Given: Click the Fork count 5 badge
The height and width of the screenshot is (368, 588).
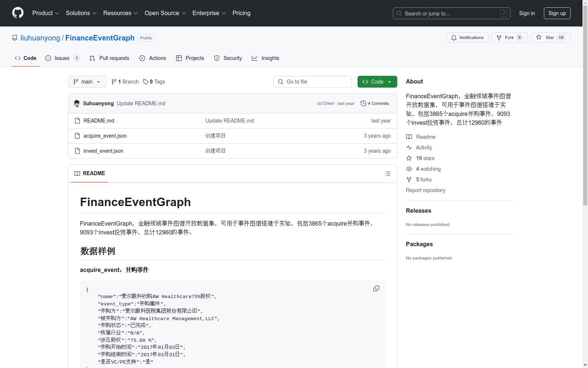Looking at the screenshot, I should [519, 38].
